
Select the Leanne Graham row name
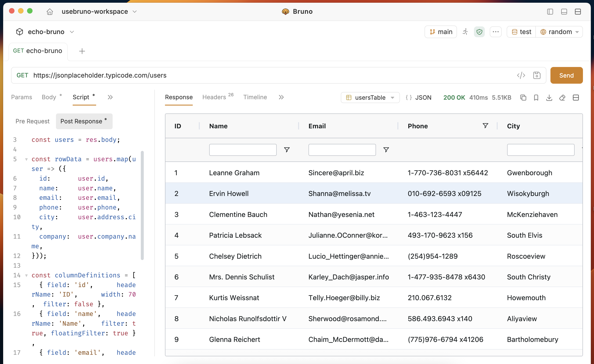[234, 173]
